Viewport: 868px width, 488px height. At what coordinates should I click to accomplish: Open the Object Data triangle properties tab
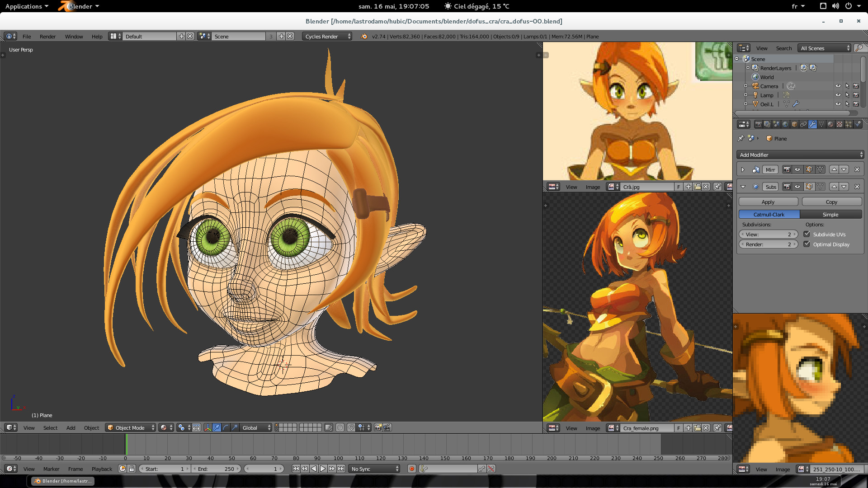point(821,124)
